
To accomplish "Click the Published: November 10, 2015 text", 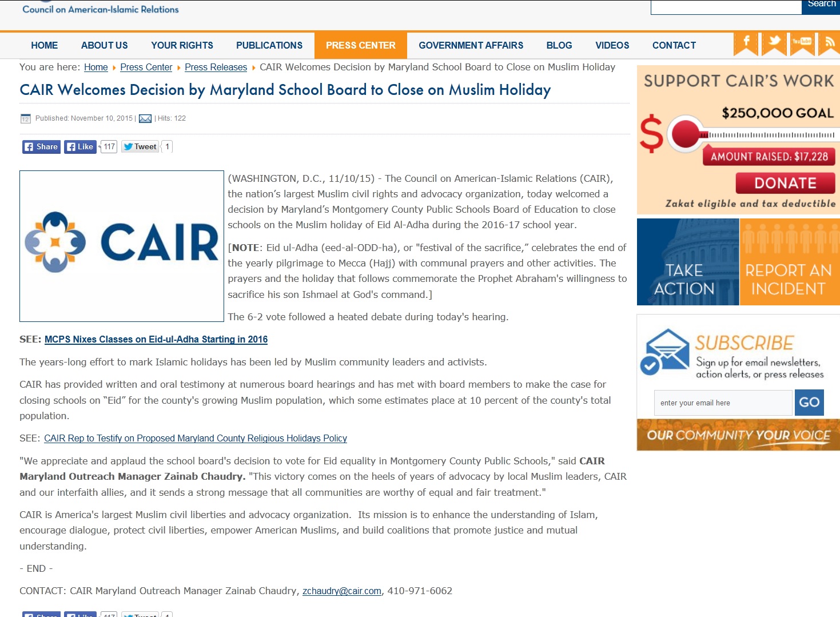I will pos(84,118).
